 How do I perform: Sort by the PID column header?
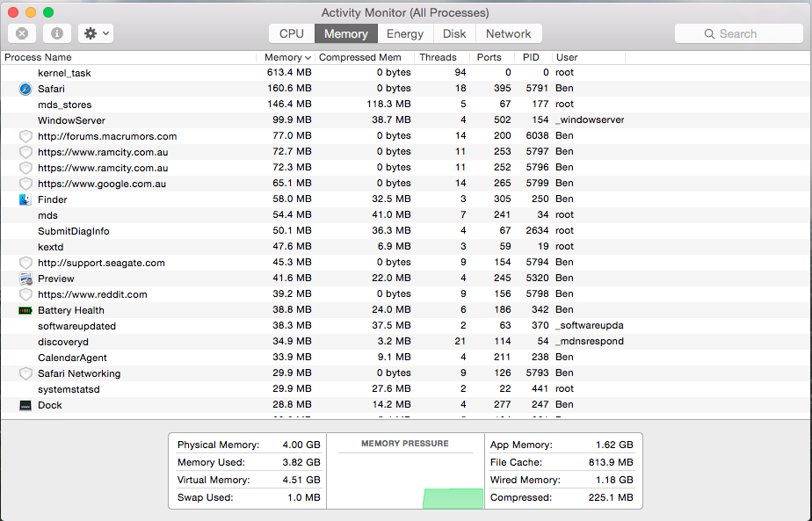pyautogui.click(x=533, y=57)
